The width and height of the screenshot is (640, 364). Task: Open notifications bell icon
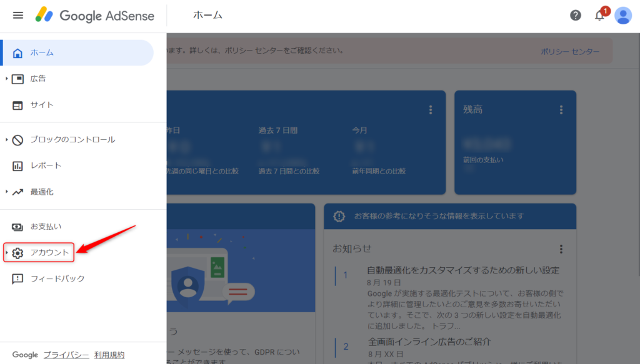pos(599,16)
